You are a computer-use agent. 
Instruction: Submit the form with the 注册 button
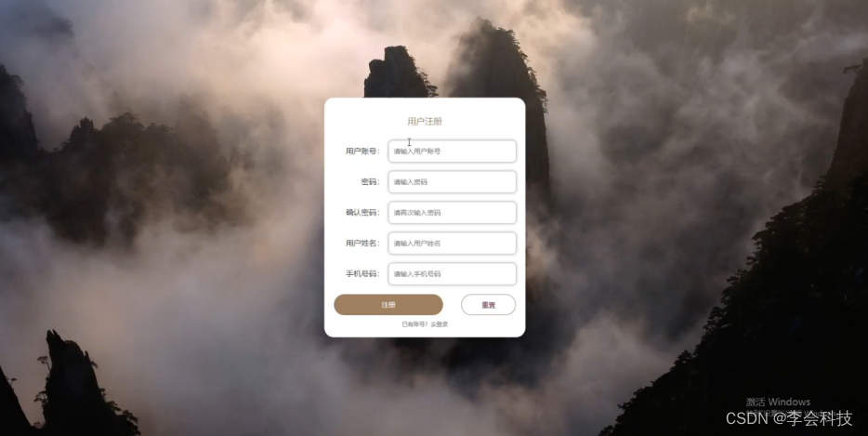388,305
